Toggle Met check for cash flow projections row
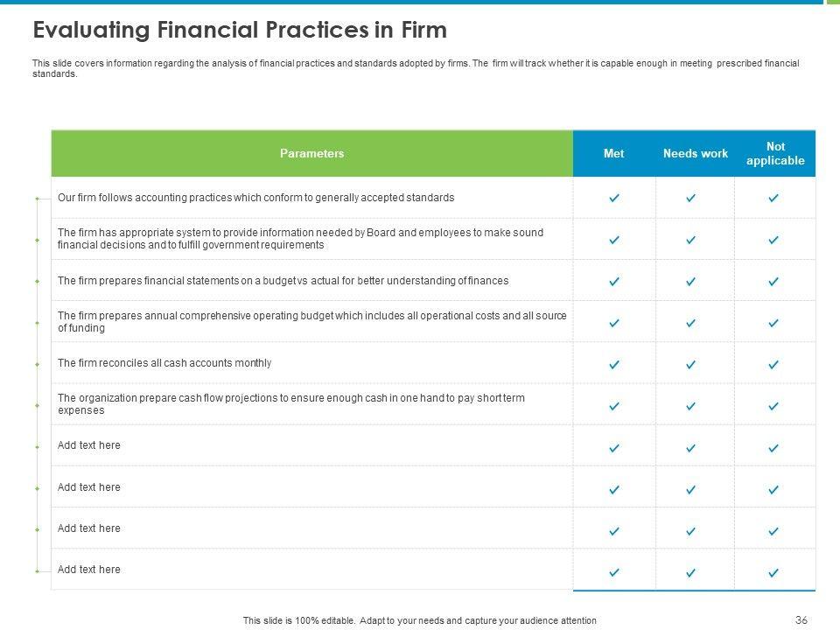Image resolution: width=840 pixels, height=630 pixels. [614, 406]
